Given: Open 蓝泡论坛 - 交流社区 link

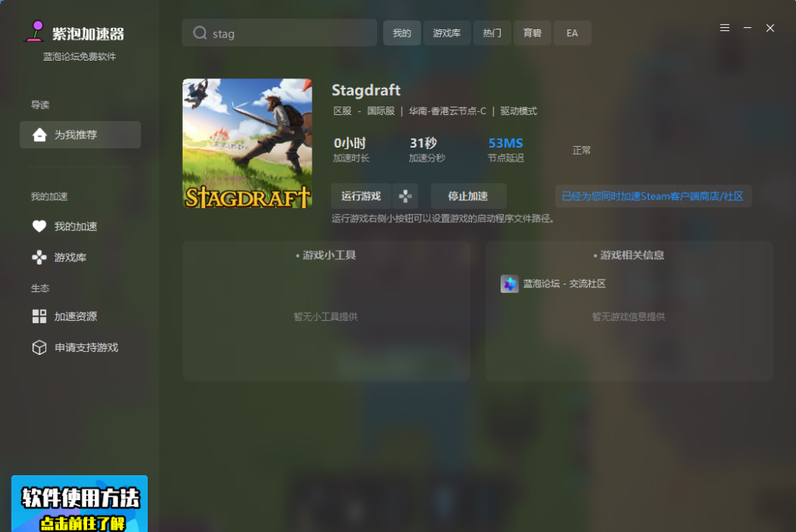Looking at the screenshot, I should pos(564,283).
